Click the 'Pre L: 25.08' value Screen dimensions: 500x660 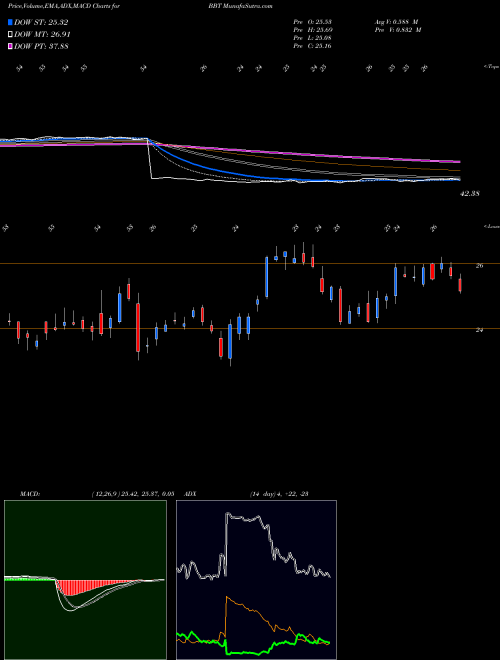[312, 38]
